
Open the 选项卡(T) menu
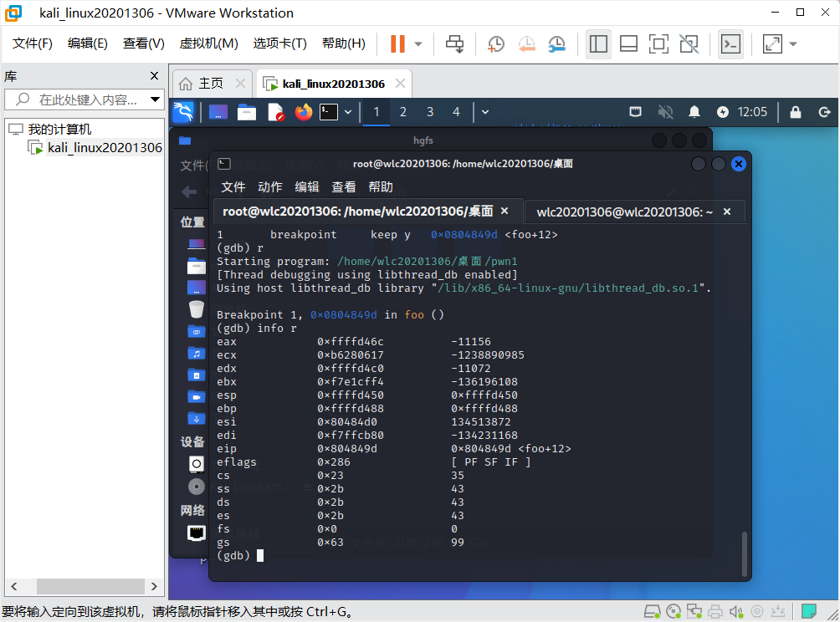pyautogui.click(x=279, y=43)
